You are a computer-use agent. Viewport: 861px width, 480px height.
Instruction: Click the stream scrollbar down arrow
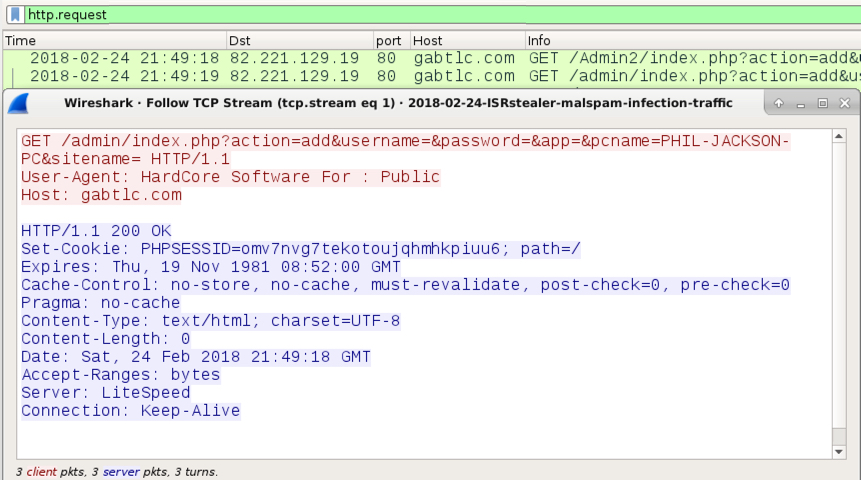pos(838,452)
